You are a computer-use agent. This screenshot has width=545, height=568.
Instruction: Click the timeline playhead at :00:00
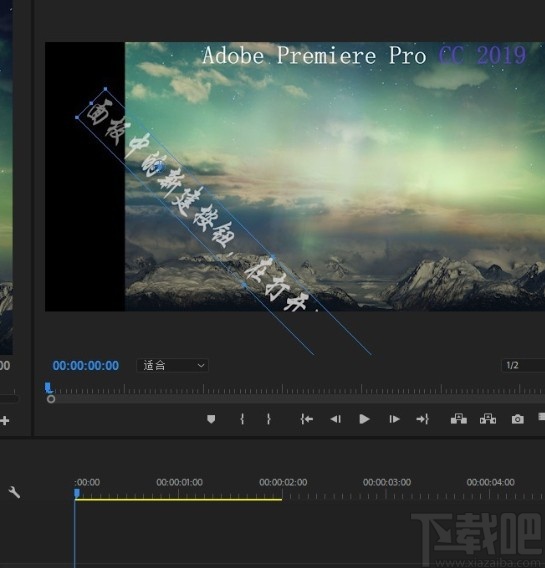click(x=77, y=493)
